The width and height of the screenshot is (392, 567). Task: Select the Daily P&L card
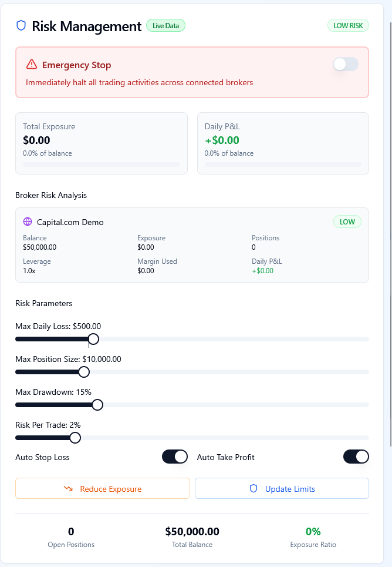[283, 143]
